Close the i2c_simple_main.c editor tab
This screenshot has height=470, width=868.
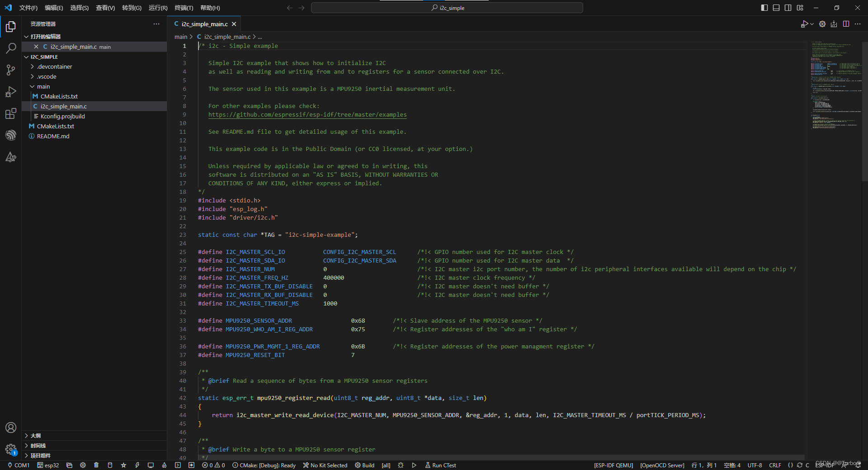pyautogui.click(x=234, y=24)
